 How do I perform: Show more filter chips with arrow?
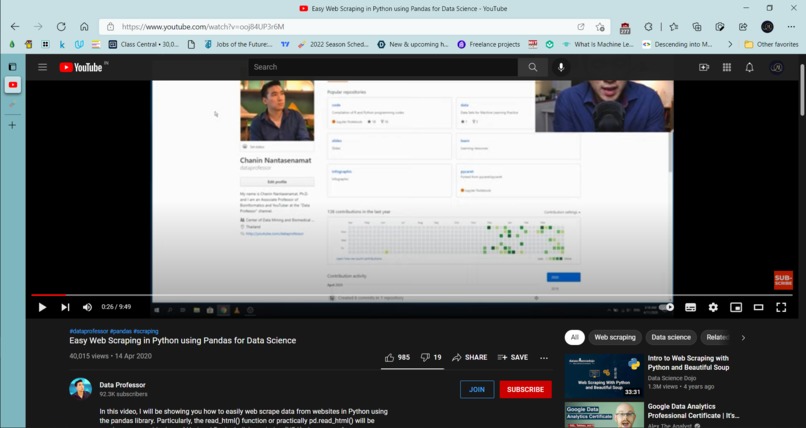pos(743,338)
